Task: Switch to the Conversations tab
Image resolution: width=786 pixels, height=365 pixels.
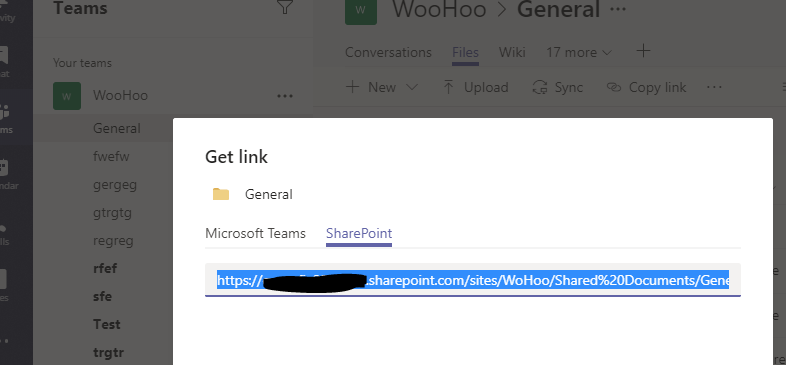Action: point(388,52)
